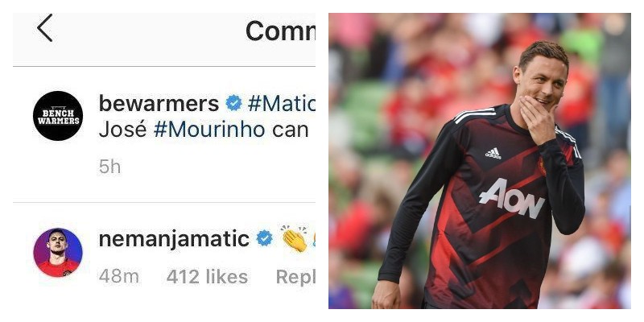The width and height of the screenshot is (644, 322).
Task: Click the word José in the caption
Action: point(123,130)
